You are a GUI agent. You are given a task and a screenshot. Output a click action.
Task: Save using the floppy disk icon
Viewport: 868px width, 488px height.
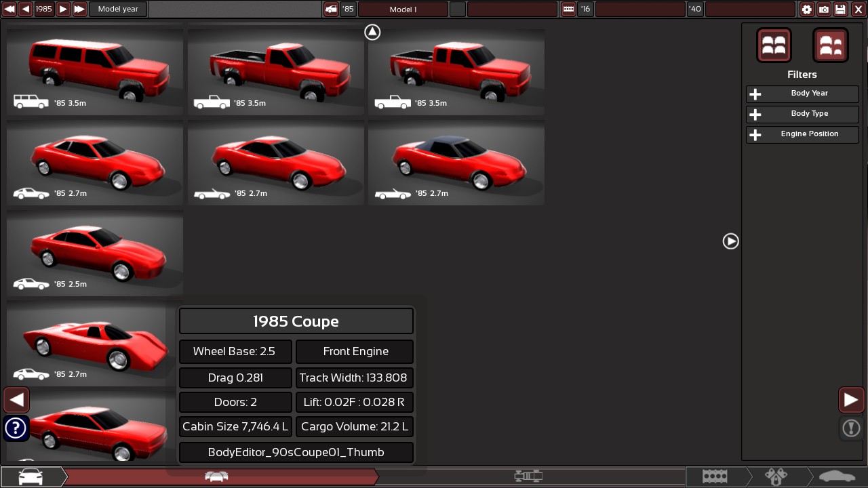point(840,9)
